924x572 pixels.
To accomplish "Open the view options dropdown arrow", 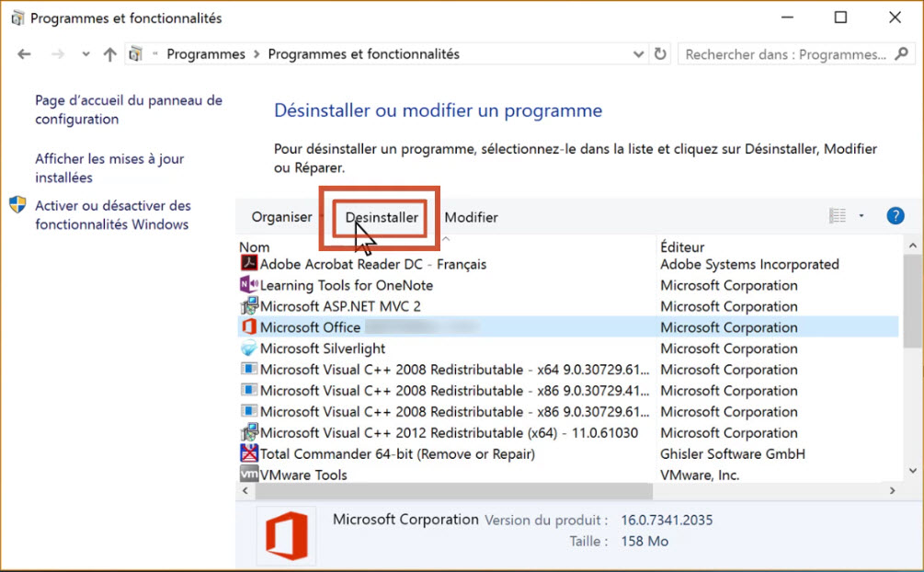I will (x=861, y=216).
